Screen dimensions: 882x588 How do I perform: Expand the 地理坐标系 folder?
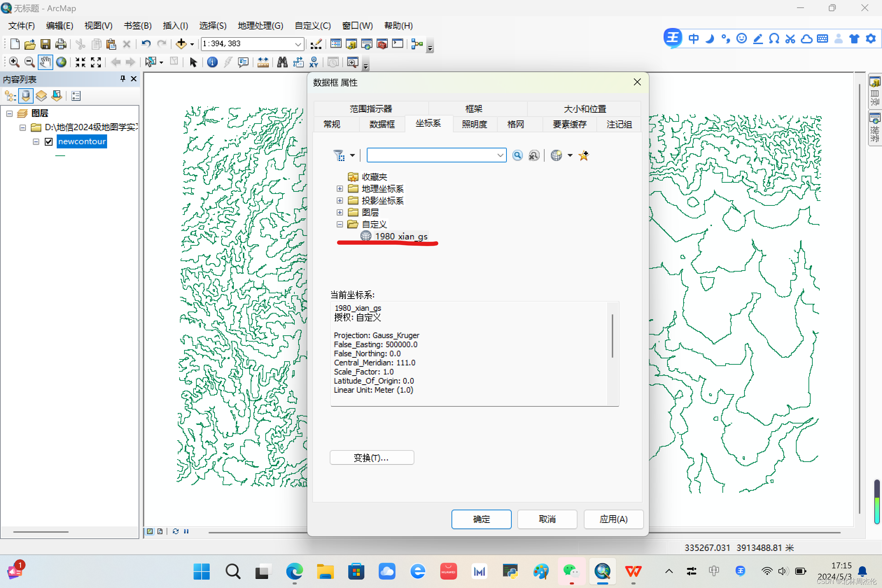click(x=340, y=189)
